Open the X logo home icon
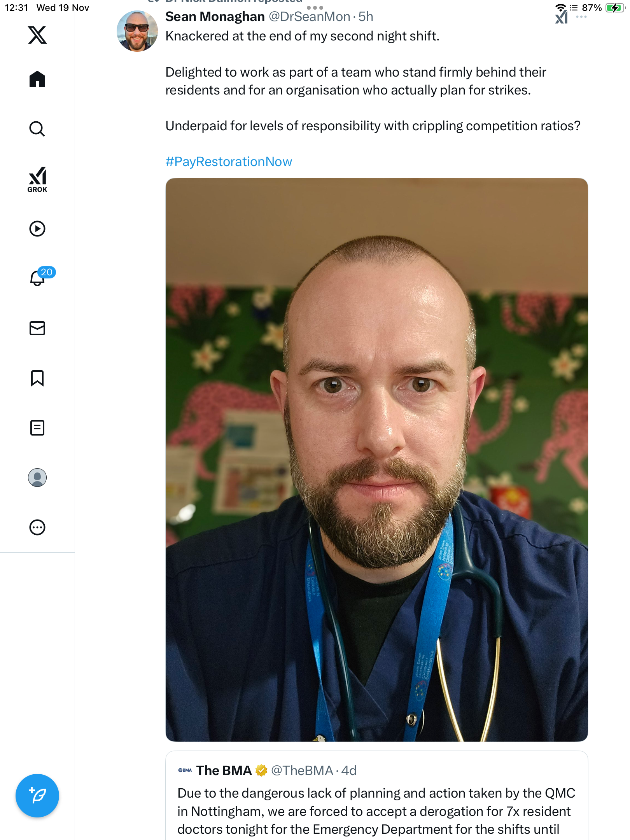630x840 pixels. tap(37, 35)
